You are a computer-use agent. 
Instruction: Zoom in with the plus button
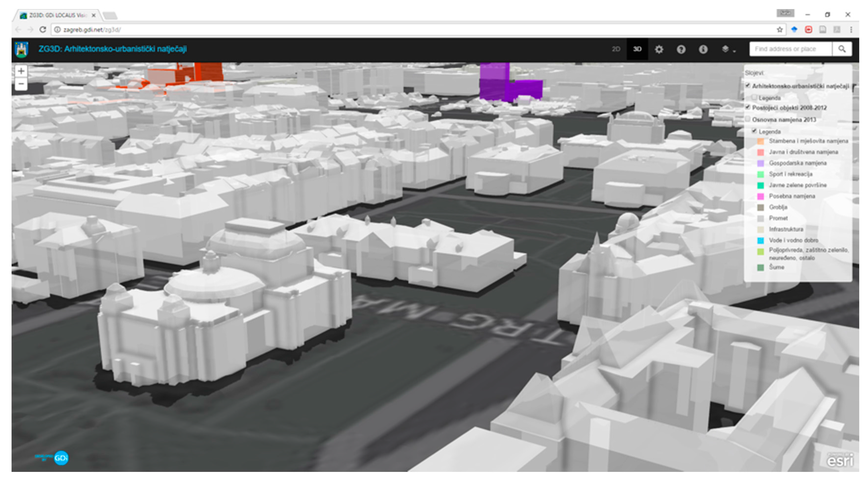[x=21, y=71]
